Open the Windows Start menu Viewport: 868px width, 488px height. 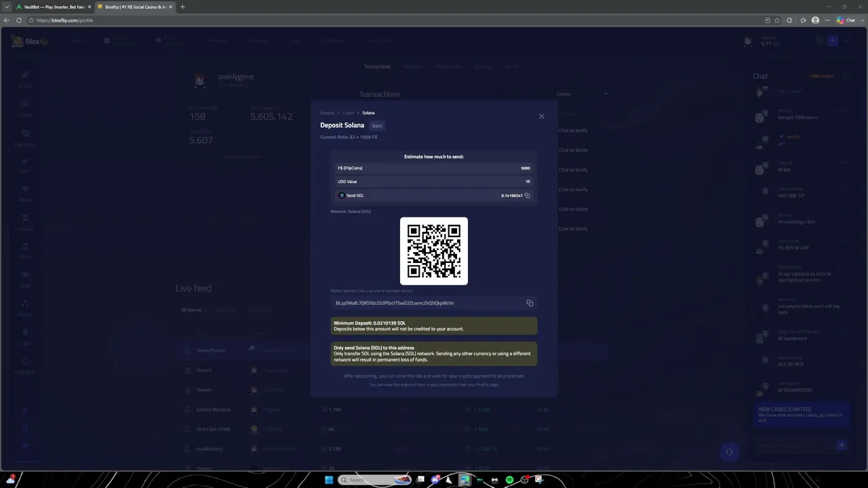coord(329,480)
